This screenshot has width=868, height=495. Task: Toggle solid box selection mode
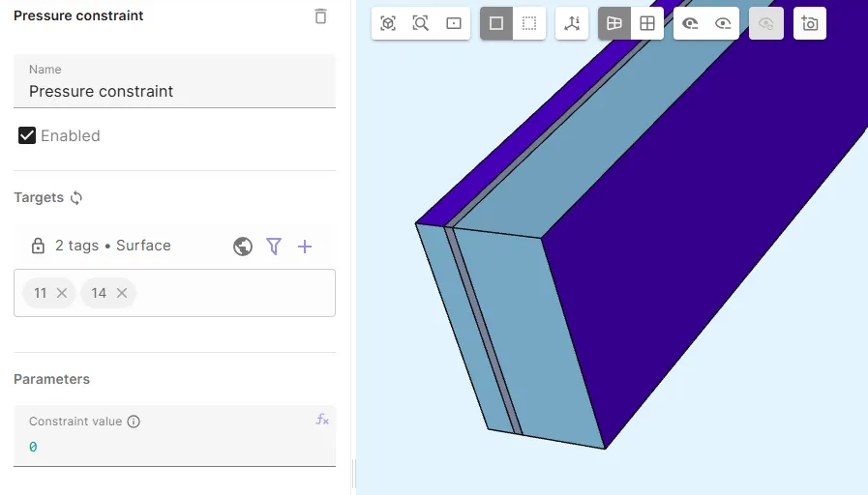496,23
